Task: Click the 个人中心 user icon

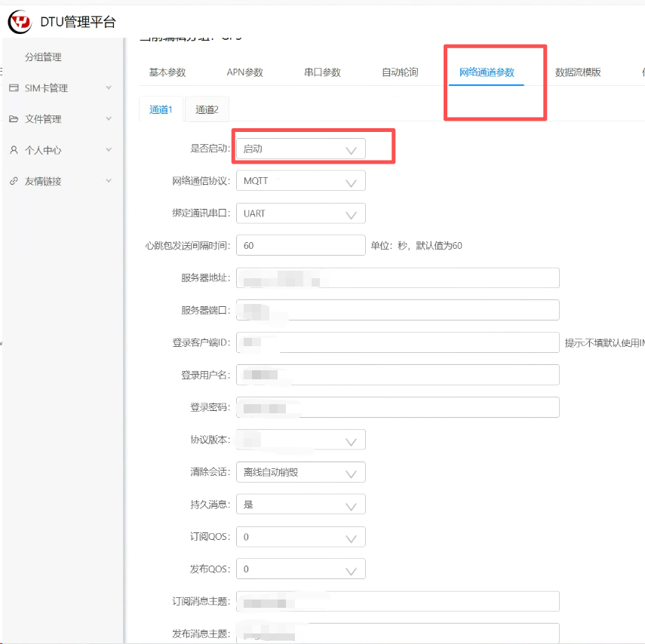Action: (14, 150)
